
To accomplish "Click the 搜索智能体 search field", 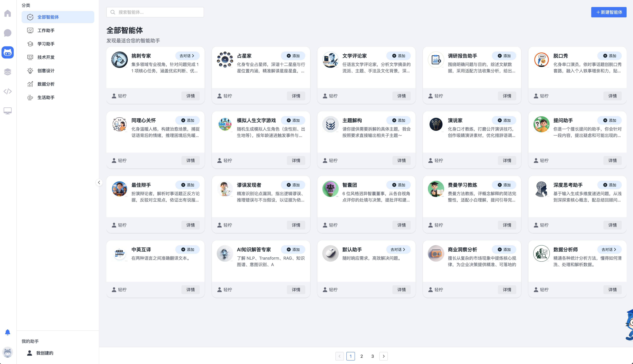I will tap(155, 12).
